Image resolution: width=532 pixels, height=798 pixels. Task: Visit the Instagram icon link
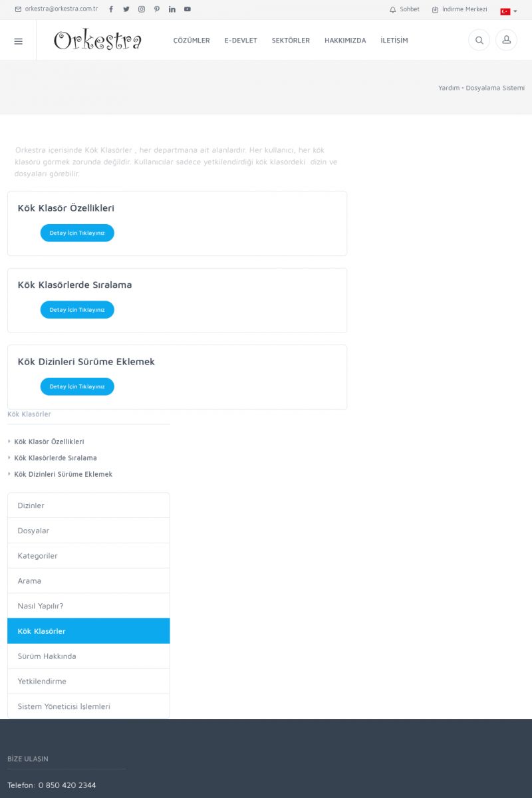(142, 9)
